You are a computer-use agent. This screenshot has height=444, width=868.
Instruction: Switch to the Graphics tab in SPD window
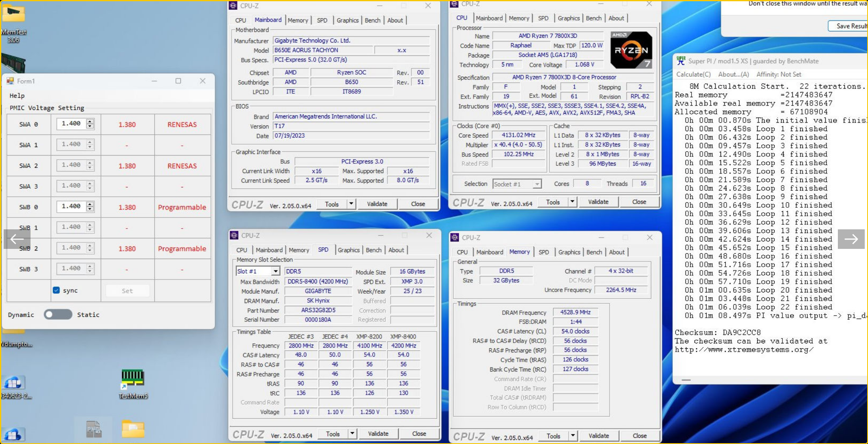point(348,250)
